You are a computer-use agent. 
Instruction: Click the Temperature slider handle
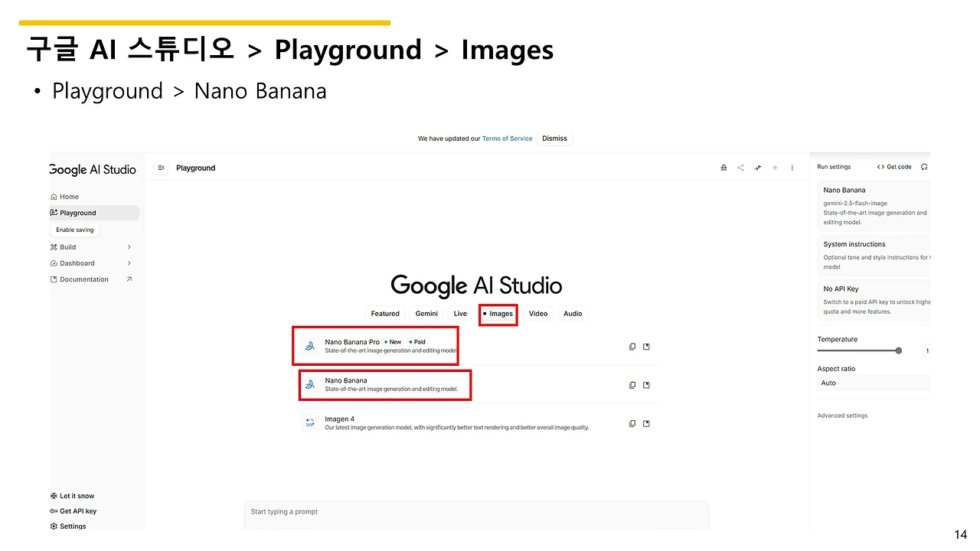[898, 350]
